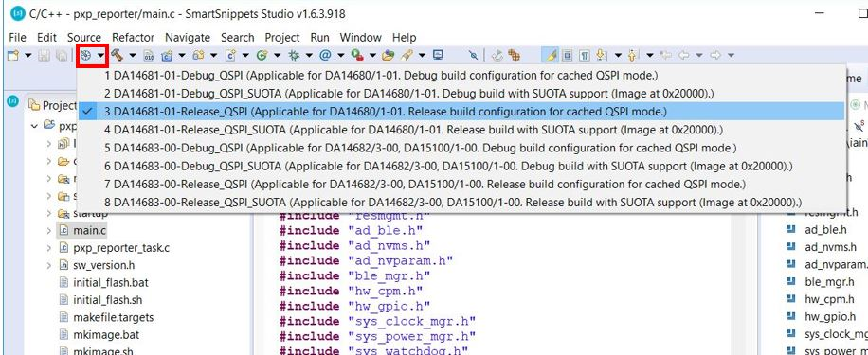Click the show whitespace pilcrow icon
This screenshot has height=355, width=868.
(584, 55)
